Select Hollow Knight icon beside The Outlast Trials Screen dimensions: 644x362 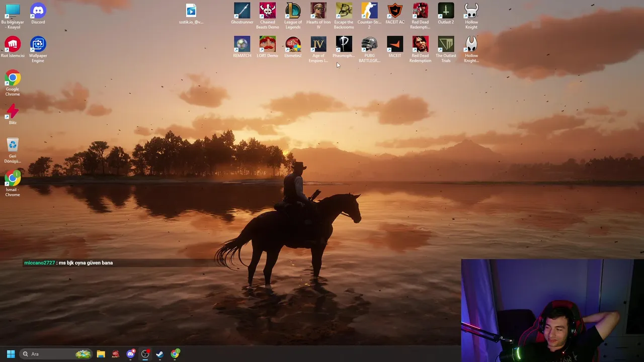tap(471, 49)
